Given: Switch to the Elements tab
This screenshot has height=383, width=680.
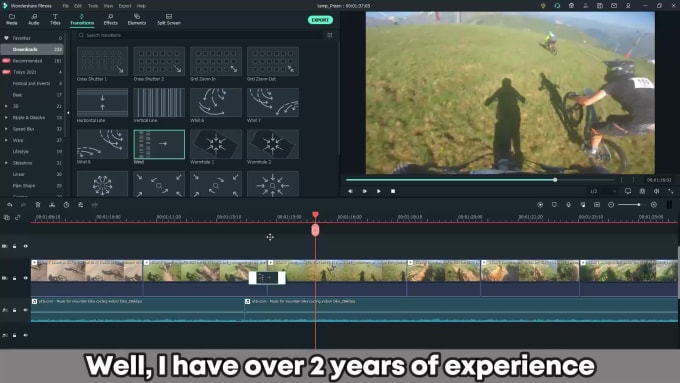Looking at the screenshot, I should click(137, 20).
